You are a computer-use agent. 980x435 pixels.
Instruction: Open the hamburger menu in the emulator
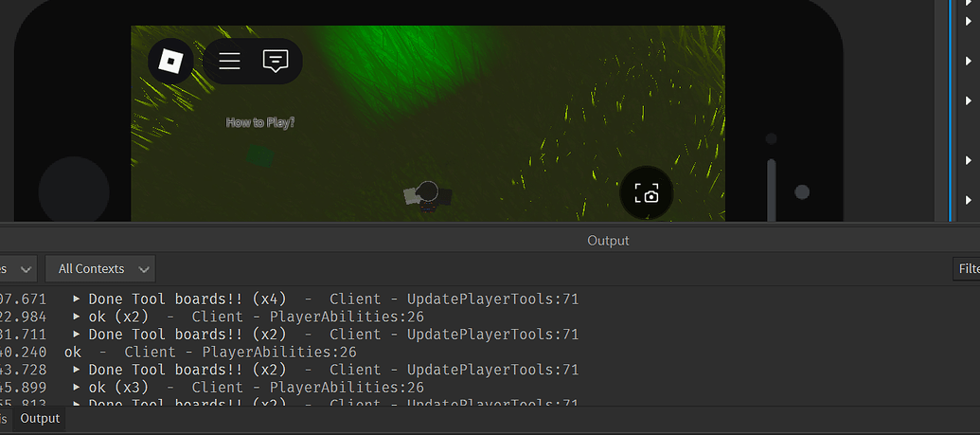pos(229,61)
